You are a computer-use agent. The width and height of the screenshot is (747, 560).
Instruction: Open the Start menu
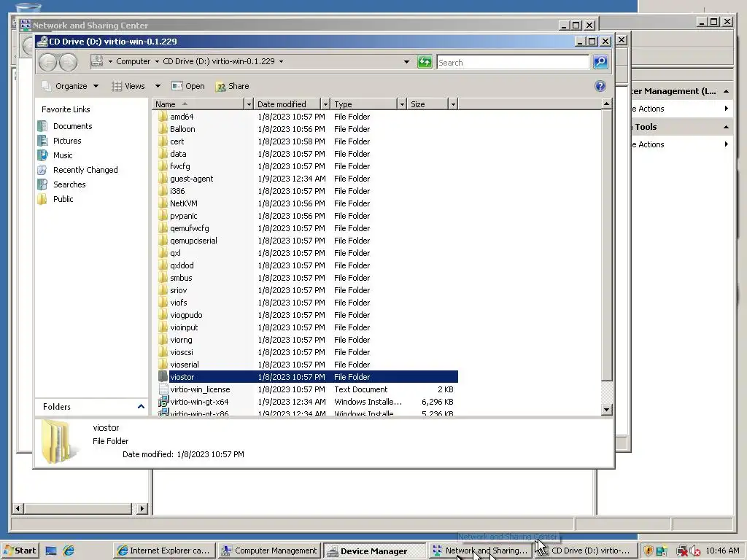click(20, 551)
